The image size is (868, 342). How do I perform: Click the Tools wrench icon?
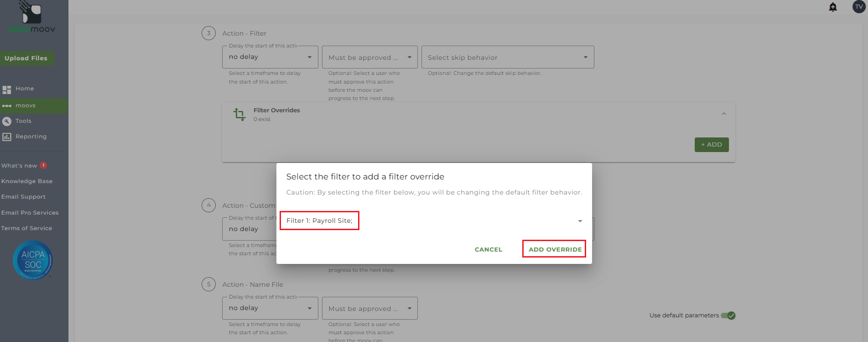click(x=7, y=121)
